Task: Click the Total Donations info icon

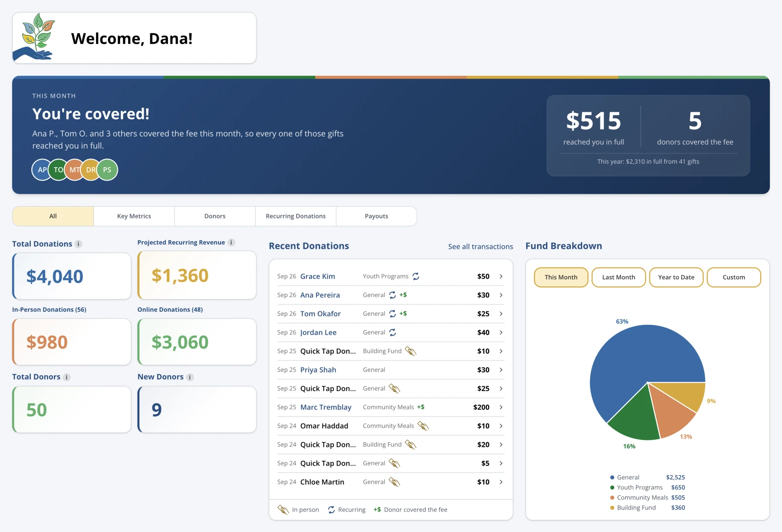Action: pyautogui.click(x=78, y=244)
